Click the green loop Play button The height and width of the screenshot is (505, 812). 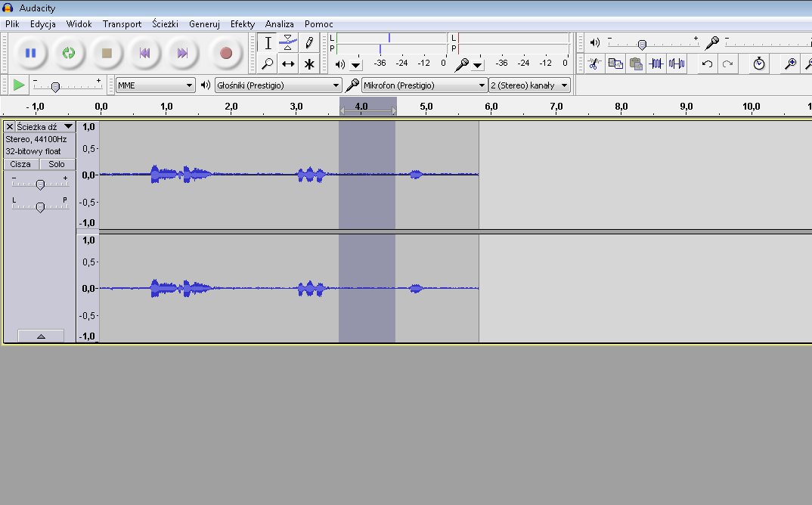[68, 53]
